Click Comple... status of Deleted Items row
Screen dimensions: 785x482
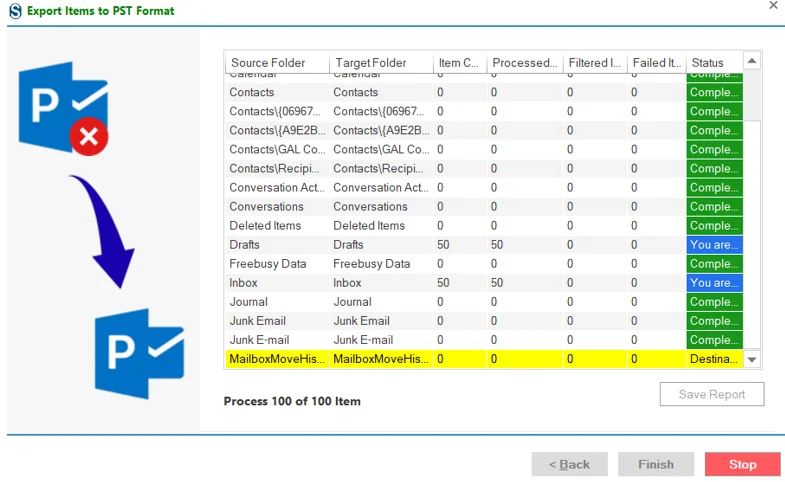click(714, 225)
